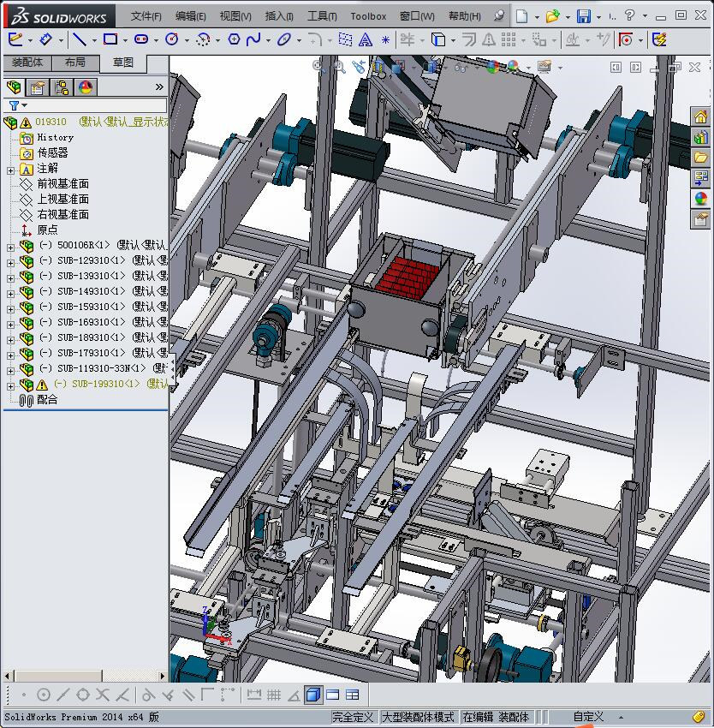The height and width of the screenshot is (728, 714).
Task: Expand the SUB-129310<1> subassembly node
Action: coord(10,263)
